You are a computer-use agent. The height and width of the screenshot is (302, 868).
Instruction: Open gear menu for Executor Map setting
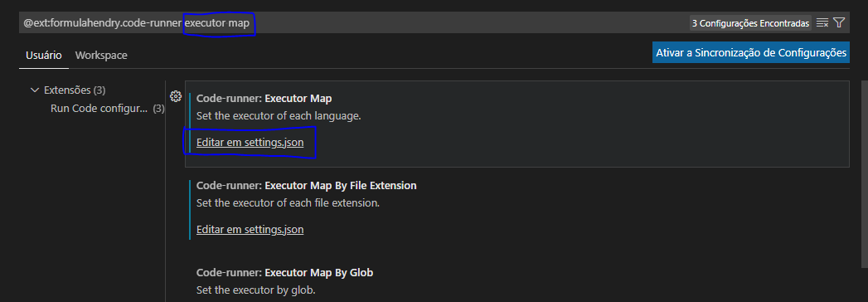pyautogui.click(x=176, y=96)
